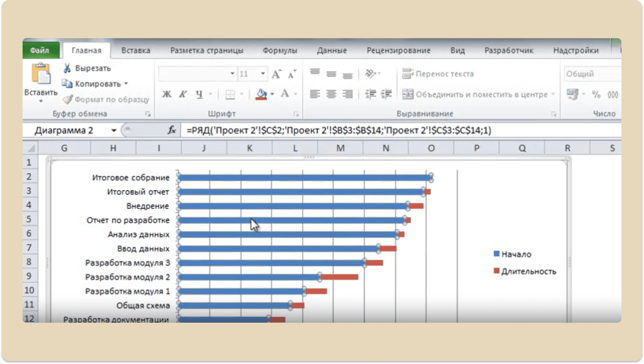Click the Cut scissors icon

click(67, 68)
